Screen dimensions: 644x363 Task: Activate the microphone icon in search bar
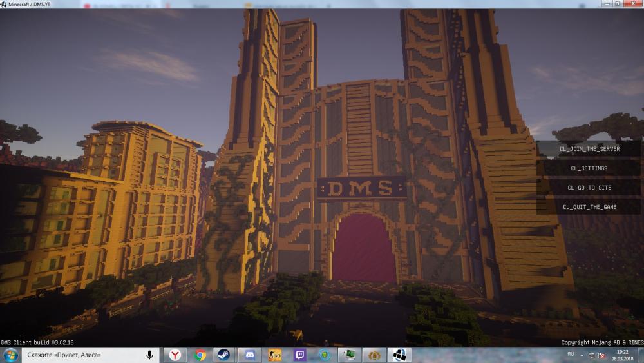[149, 355]
